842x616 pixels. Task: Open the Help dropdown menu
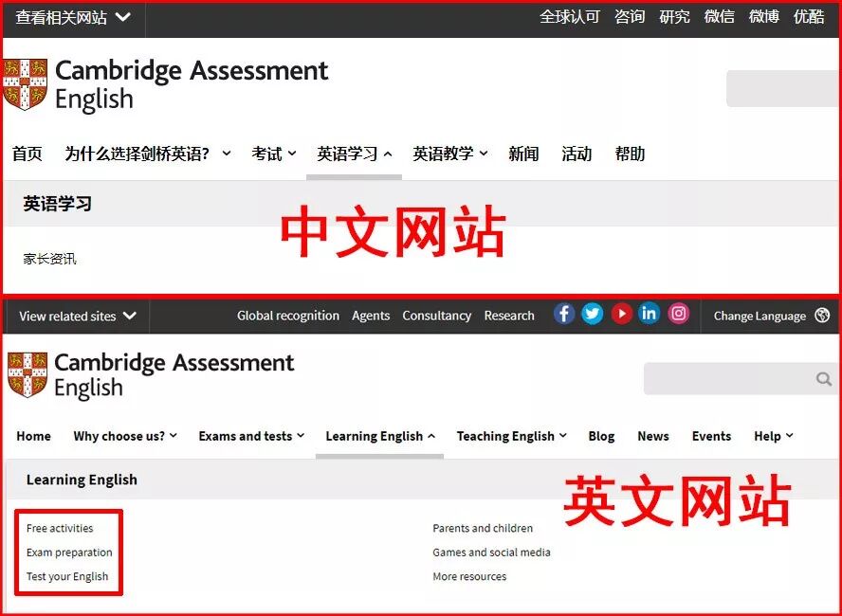point(774,436)
